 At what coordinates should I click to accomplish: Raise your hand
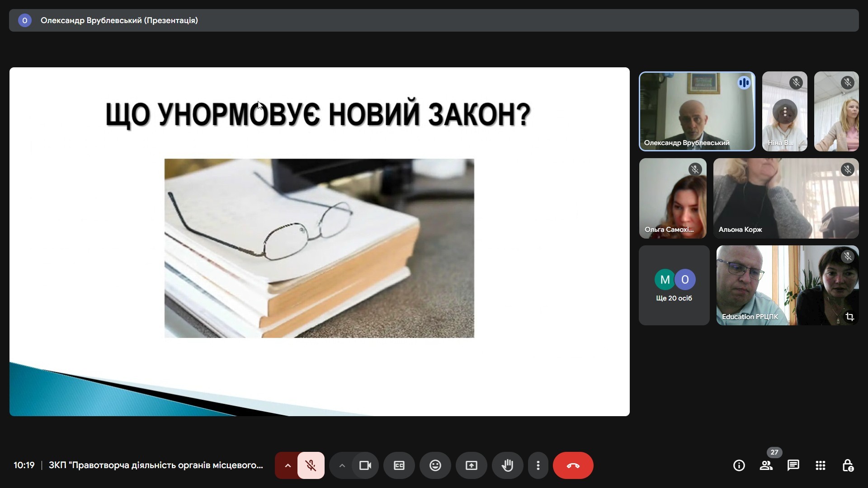click(507, 465)
